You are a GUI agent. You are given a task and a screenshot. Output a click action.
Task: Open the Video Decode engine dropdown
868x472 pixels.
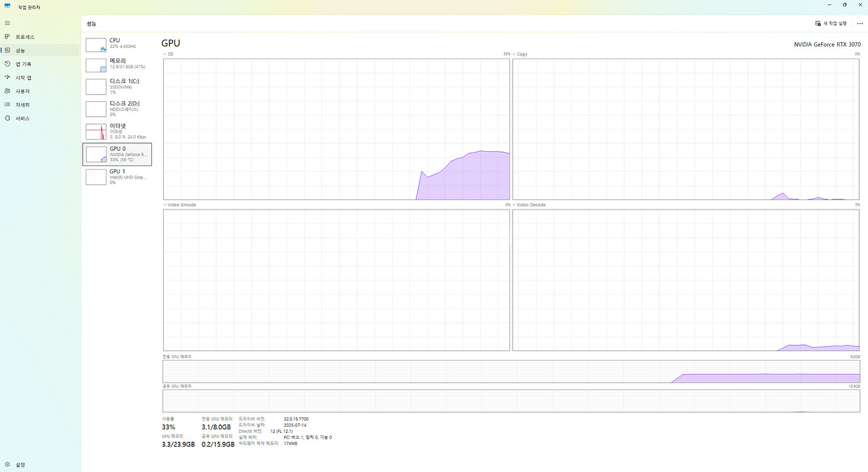point(529,205)
